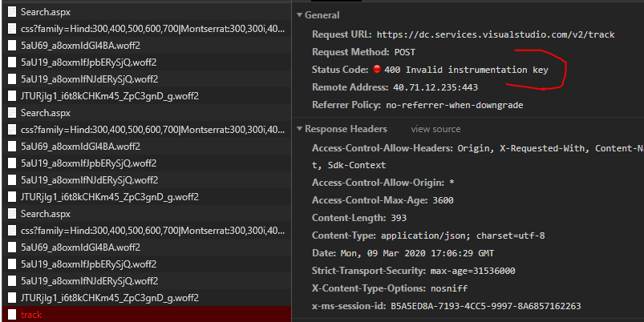Click the Content-Type application/json header
Screen dimensions: 644x322
point(428,235)
